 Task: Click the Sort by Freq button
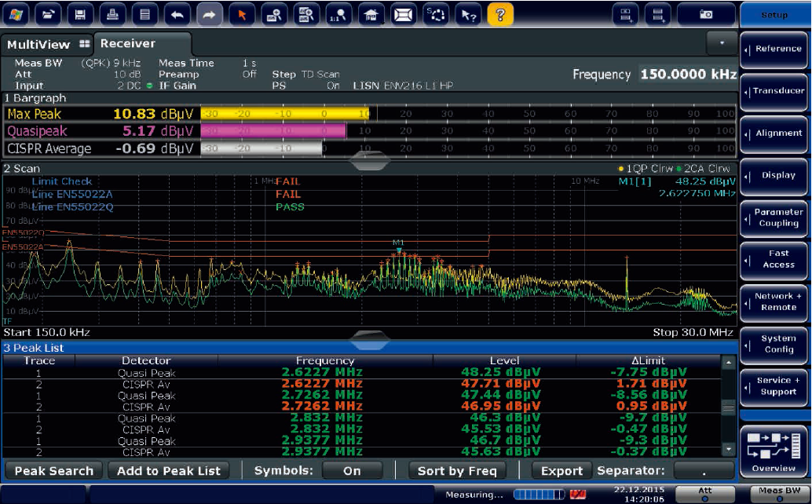[457, 471]
